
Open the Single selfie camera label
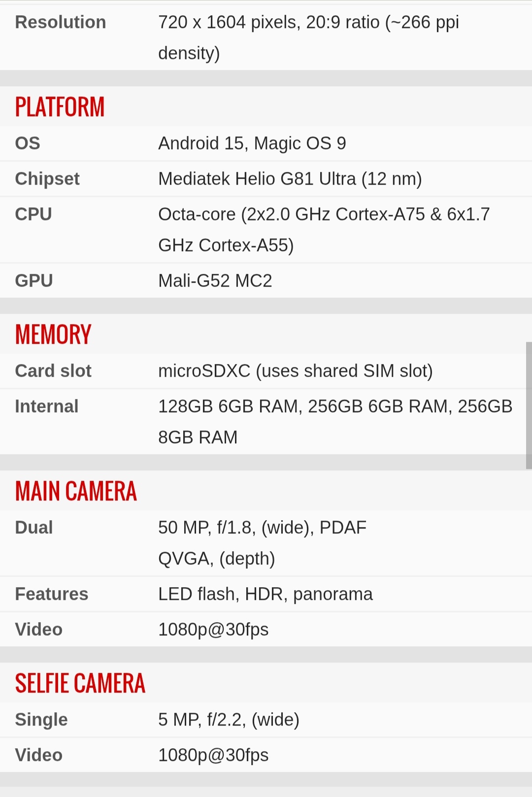pyautogui.click(x=41, y=720)
